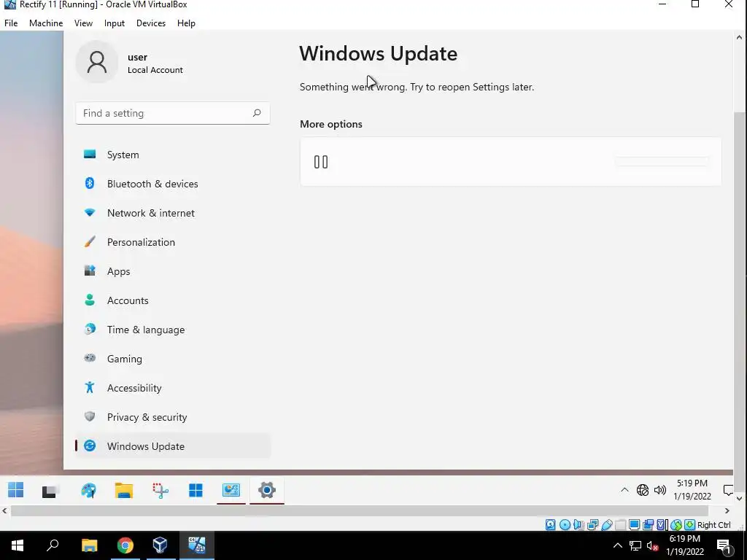The width and height of the screenshot is (747, 560).
Task: Open the VirtualBox File menu
Action: tap(11, 23)
